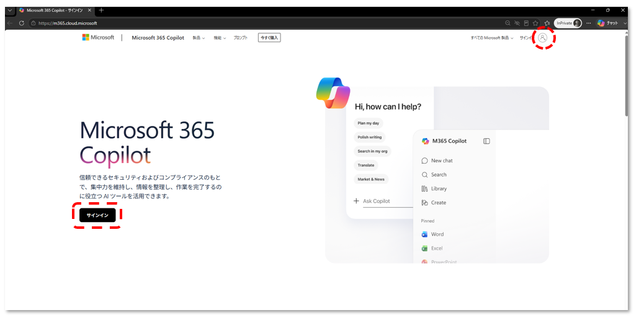Click the black サインイン button
The width and height of the screenshot is (644, 320).
(x=97, y=215)
